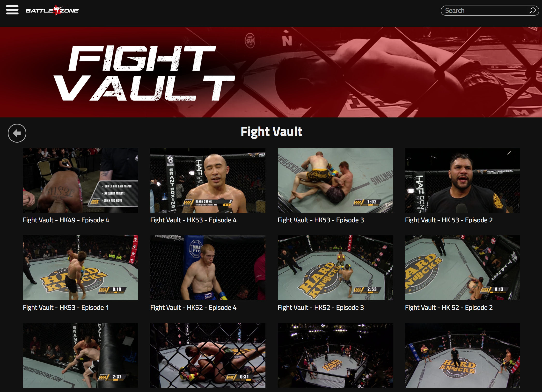Open HK53 Episode 1 video thumbnail
This screenshot has height=392, width=542.
click(x=81, y=268)
